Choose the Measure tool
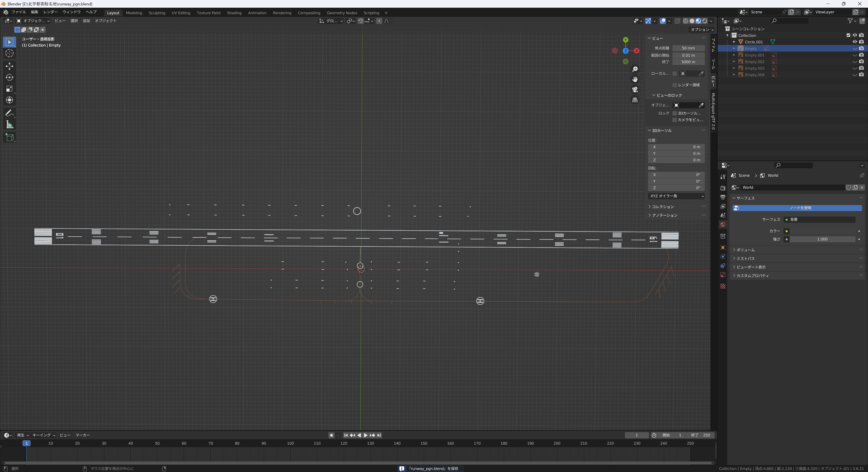868x472 pixels. (9, 125)
